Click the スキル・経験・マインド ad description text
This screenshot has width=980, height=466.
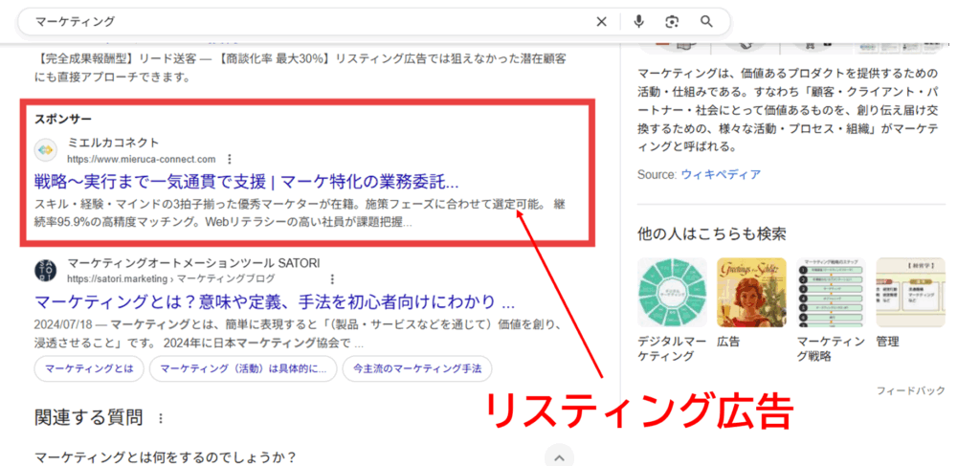(301, 213)
